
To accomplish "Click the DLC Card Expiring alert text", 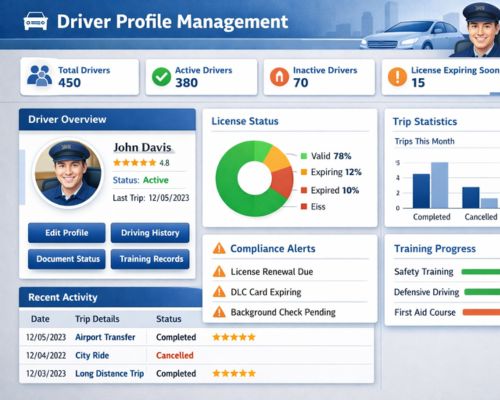I will pyautogui.click(x=266, y=292).
